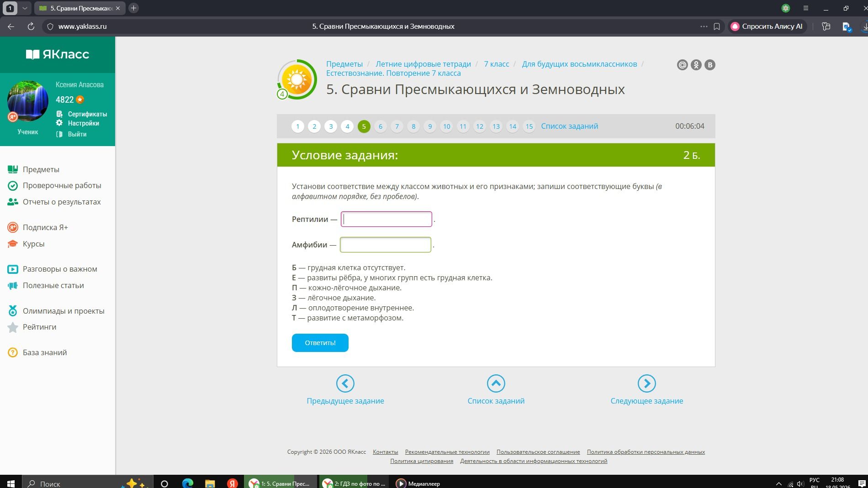Open Предметы breadcrumb link
Viewport: 868px width, 488px height.
(344, 64)
